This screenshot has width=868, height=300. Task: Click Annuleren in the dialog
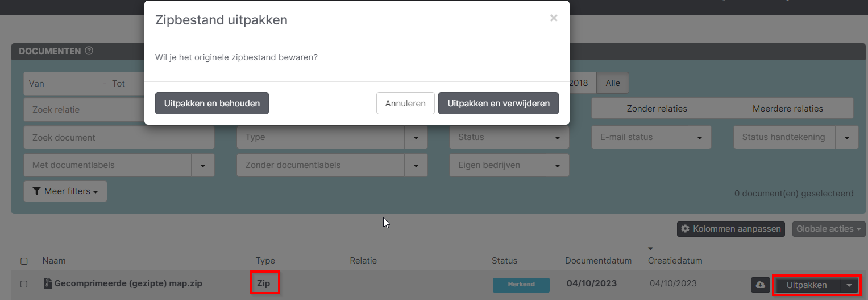coord(405,104)
